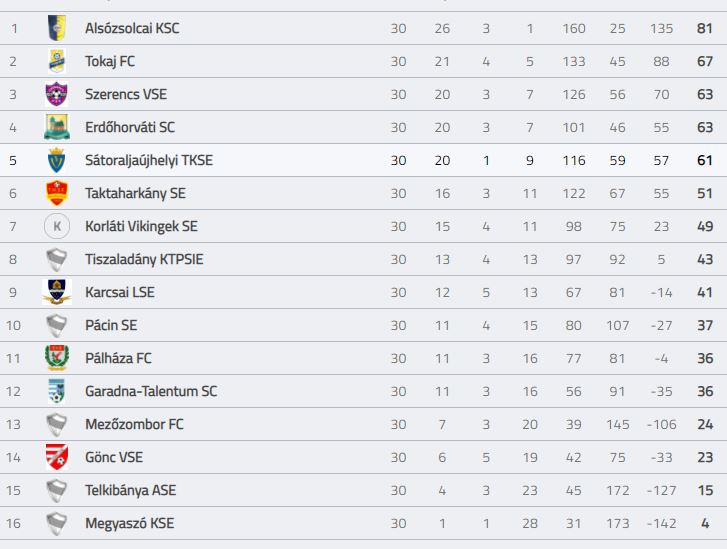Click the Szerencs VSE purple shield badge

click(x=57, y=94)
